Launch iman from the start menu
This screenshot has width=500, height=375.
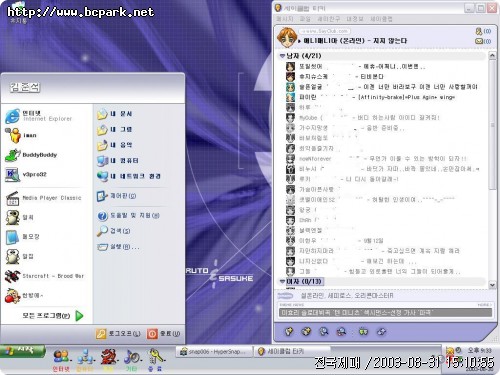21,135
